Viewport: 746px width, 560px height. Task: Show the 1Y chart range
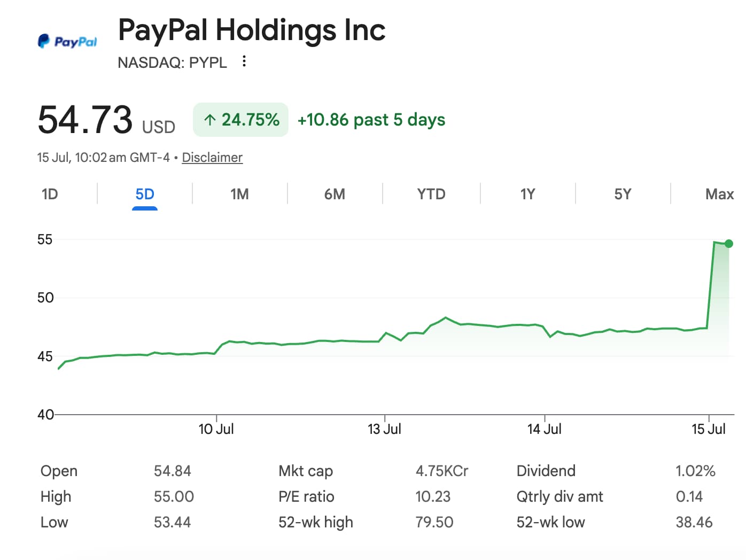[528, 194]
